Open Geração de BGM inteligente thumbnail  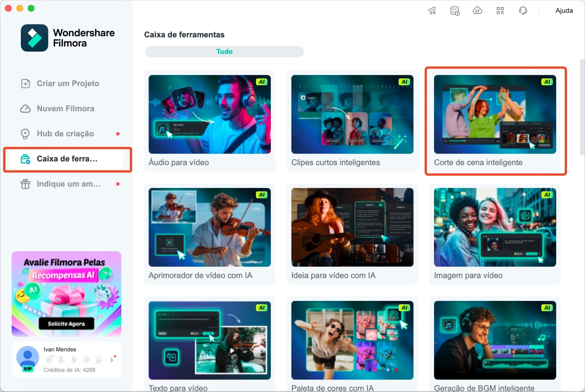[495, 340]
